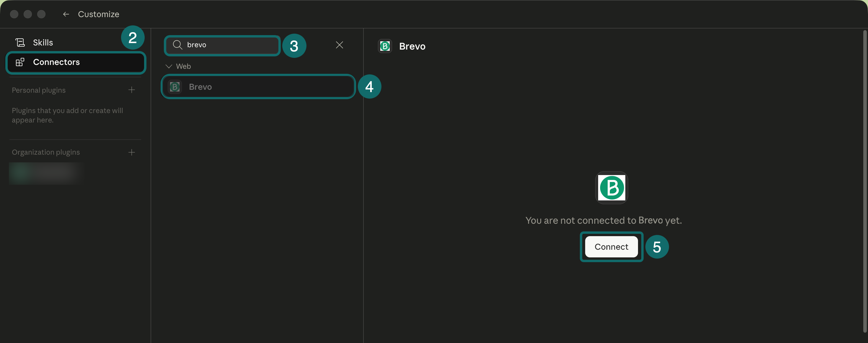Select Connectors in the sidebar

(76, 62)
